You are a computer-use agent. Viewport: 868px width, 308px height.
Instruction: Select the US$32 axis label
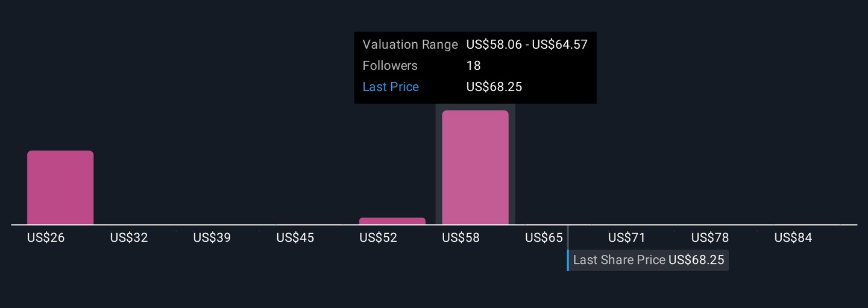pos(129,238)
